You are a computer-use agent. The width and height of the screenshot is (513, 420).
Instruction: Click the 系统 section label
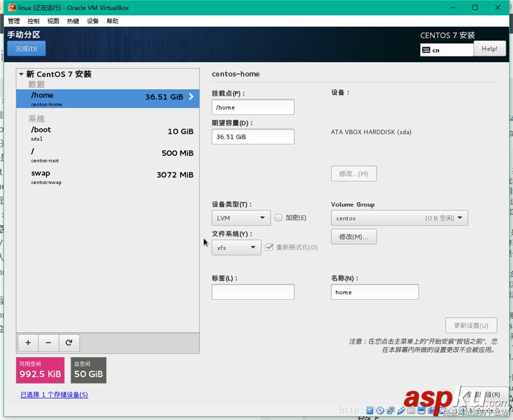coord(37,119)
